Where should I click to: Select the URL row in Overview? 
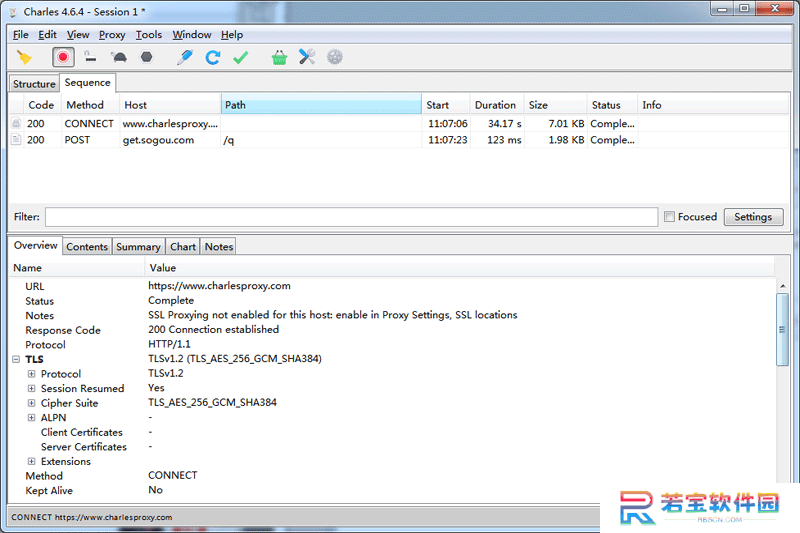tap(391, 286)
